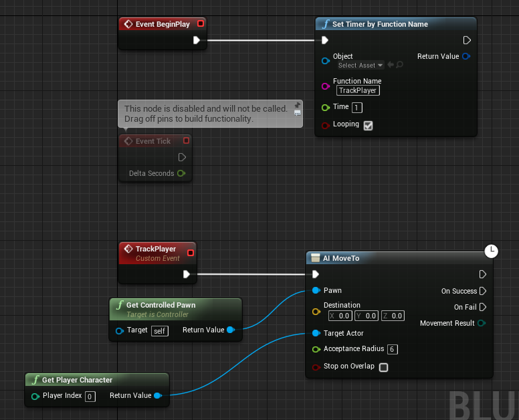Click Get Controlled Pawn Return Value pin

[x=231, y=330]
